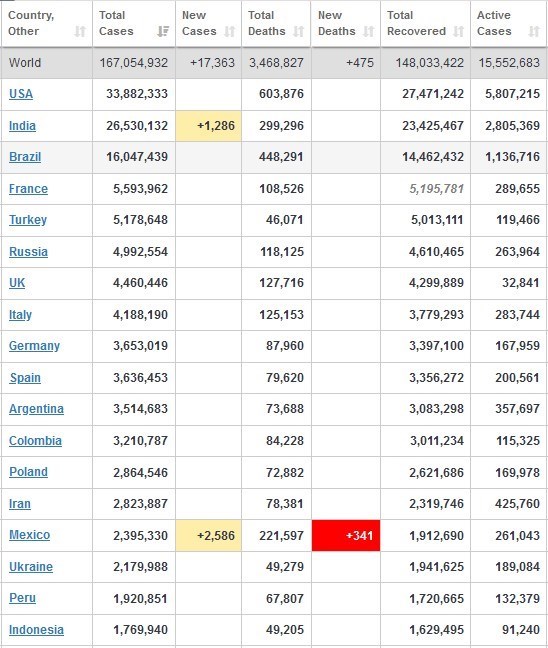Screen dimensions: 548x648
Task: Select India's yellow +1,286 new cases cell
Action: tap(208, 126)
